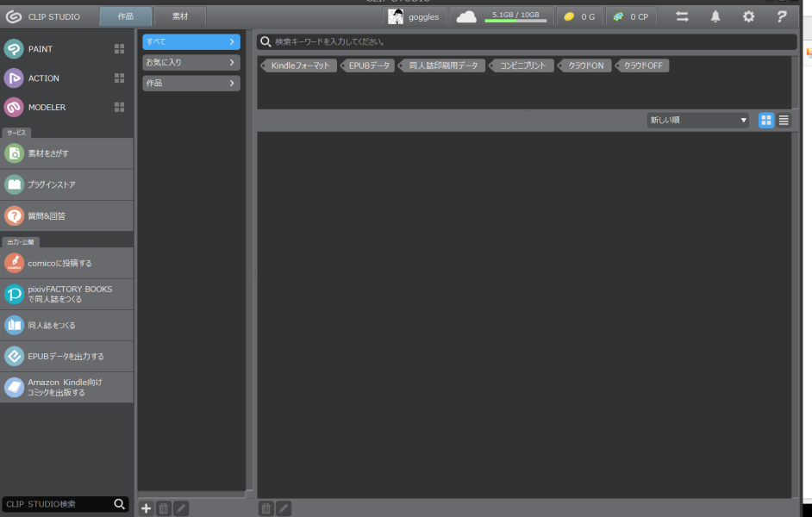Open grid menu next to MODELER
Viewport: 812px width, 517px height.
119,107
